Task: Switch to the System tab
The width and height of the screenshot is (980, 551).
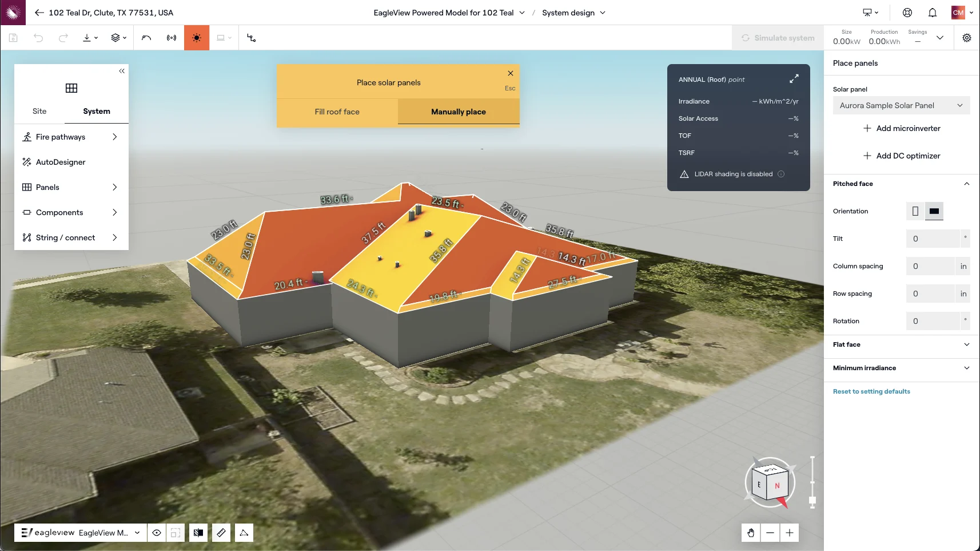Action: click(x=97, y=111)
